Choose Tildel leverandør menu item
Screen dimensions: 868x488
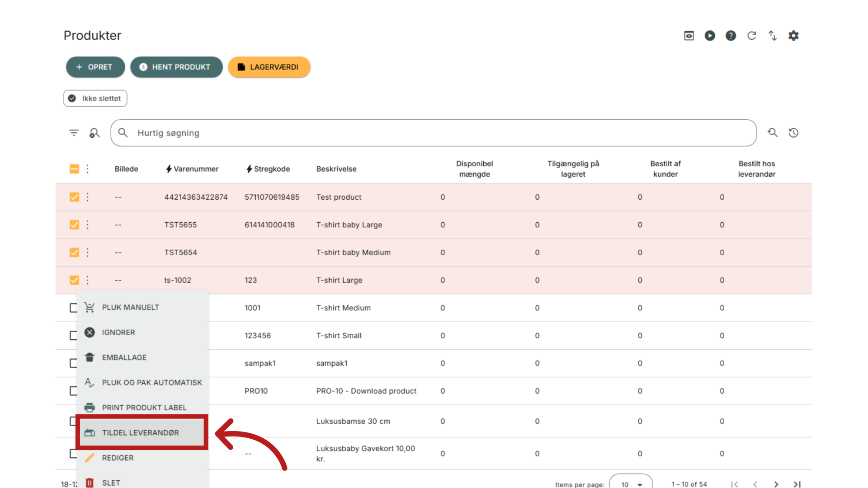tap(142, 432)
